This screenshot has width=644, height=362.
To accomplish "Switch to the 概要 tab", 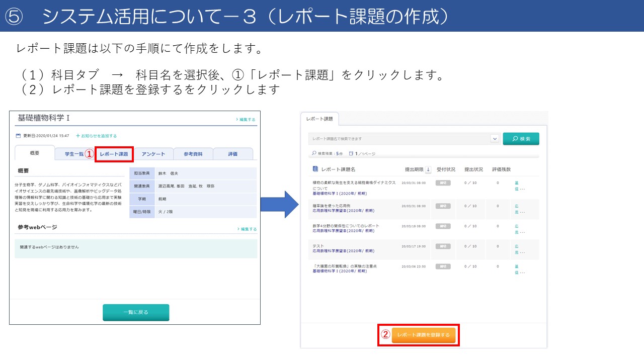I will tap(35, 153).
